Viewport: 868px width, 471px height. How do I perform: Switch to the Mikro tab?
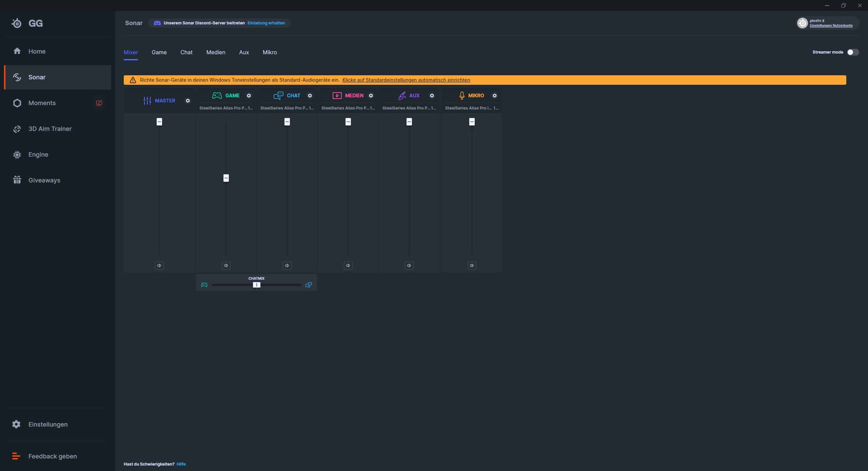coord(270,52)
